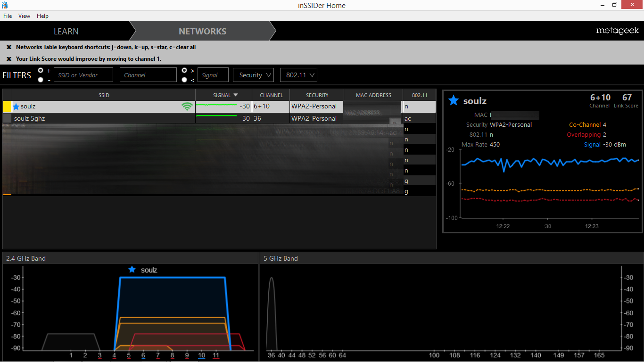Sort by the 802.11 column header
This screenshot has width=644, height=362.
pos(420,95)
